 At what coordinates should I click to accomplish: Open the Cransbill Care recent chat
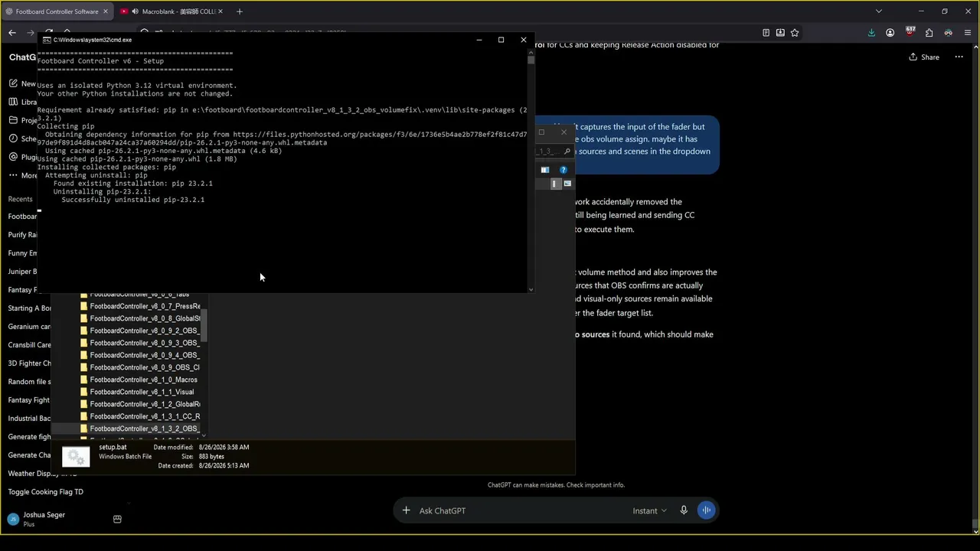coord(29,345)
